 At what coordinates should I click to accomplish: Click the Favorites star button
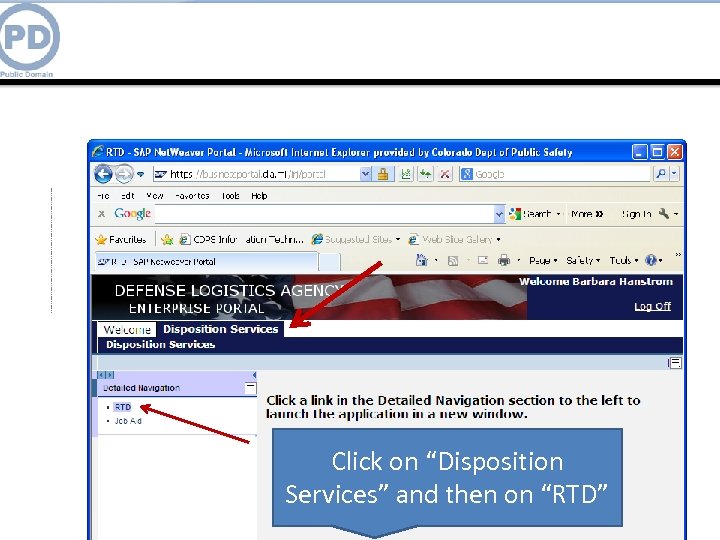(x=120, y=239)
